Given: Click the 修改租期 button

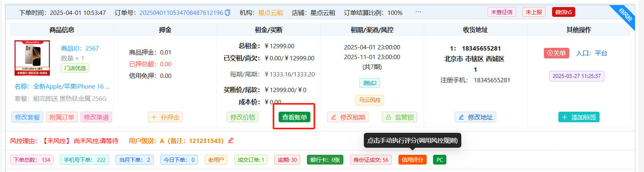Looking at the screenshot, I should point(348,117).
